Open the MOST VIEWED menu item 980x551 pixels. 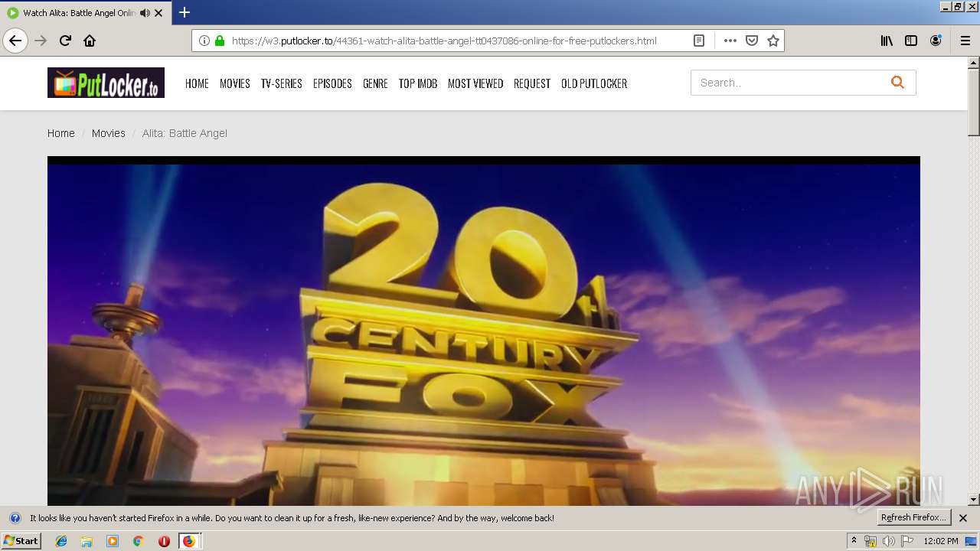click(475, 83)
